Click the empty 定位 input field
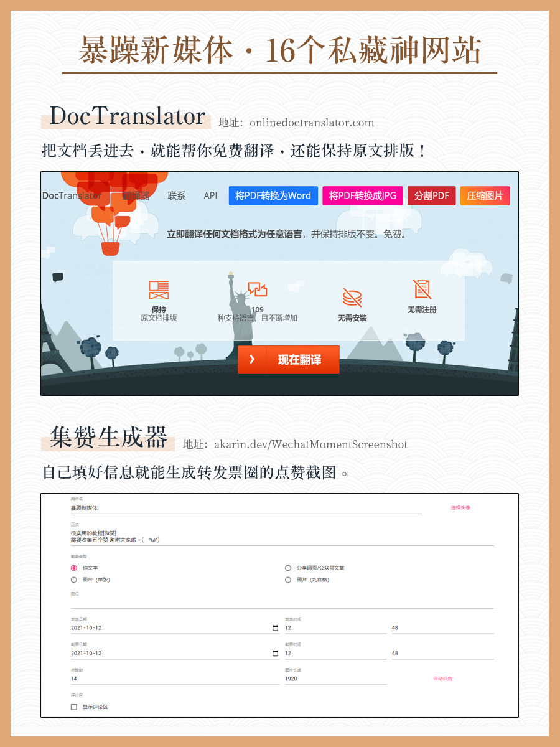 click(282, 603)
